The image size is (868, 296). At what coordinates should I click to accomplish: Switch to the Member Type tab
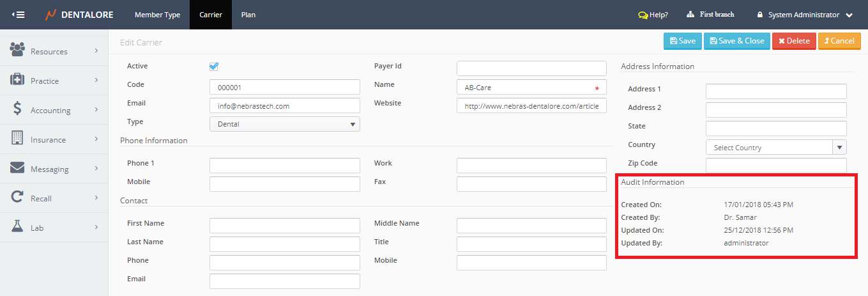[157, 15]
